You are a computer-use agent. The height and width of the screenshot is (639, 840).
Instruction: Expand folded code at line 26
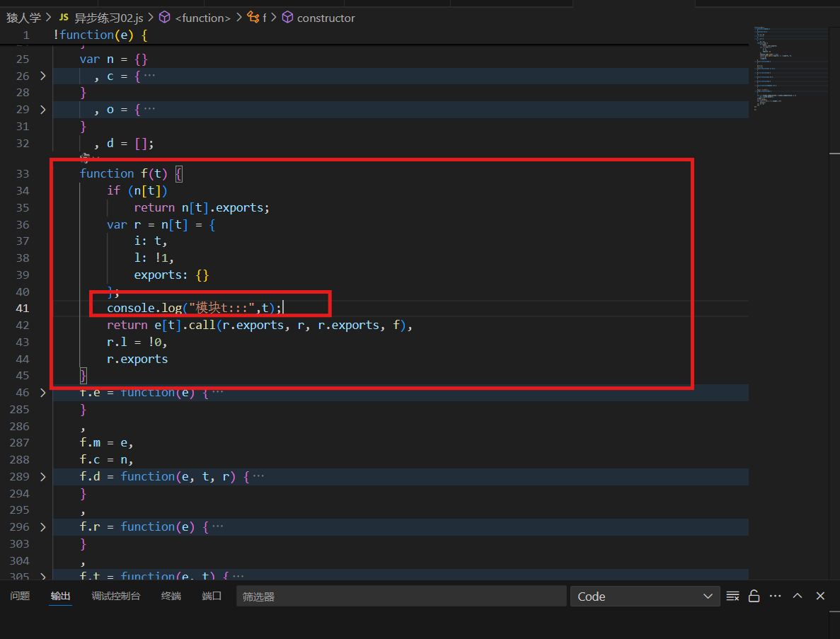pos(43,76)
